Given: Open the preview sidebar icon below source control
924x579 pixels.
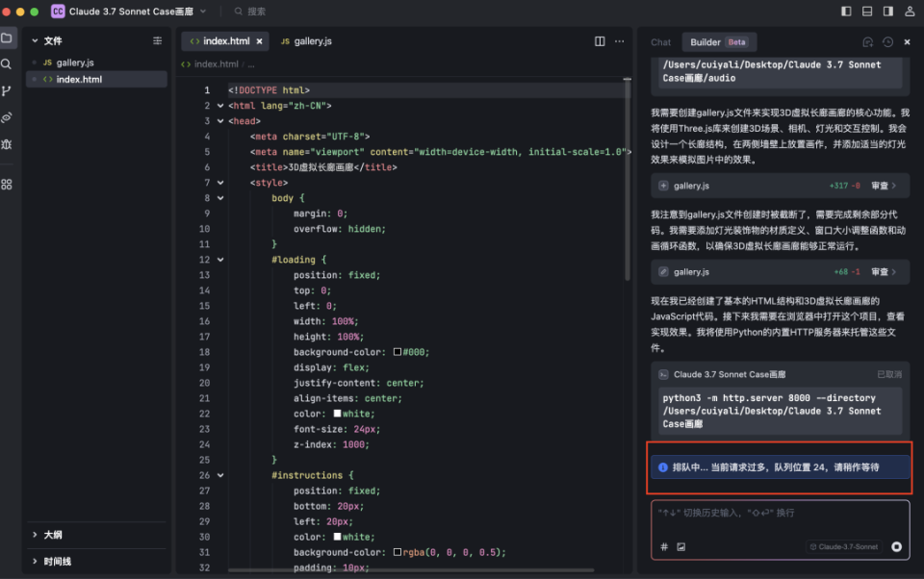Looking at the screenshot, I should [7, 117].
